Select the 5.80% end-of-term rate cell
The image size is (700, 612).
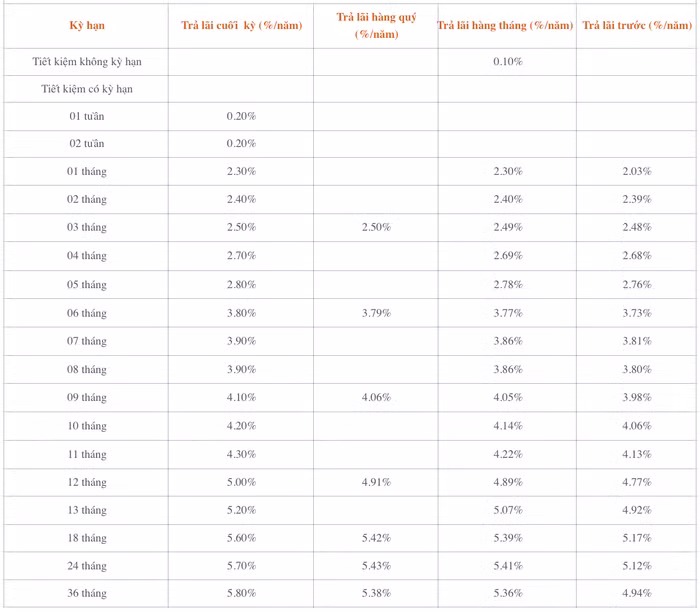click(241, 594)
